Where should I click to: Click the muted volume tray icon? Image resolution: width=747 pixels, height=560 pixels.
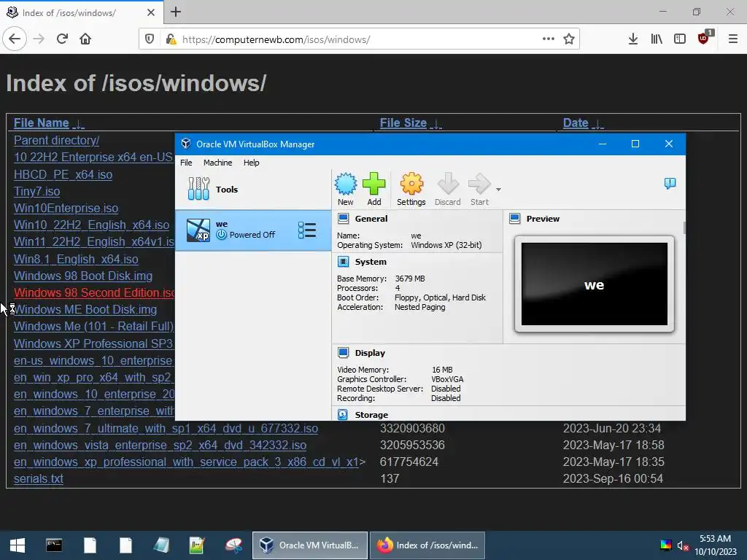(x=683, y=545)
